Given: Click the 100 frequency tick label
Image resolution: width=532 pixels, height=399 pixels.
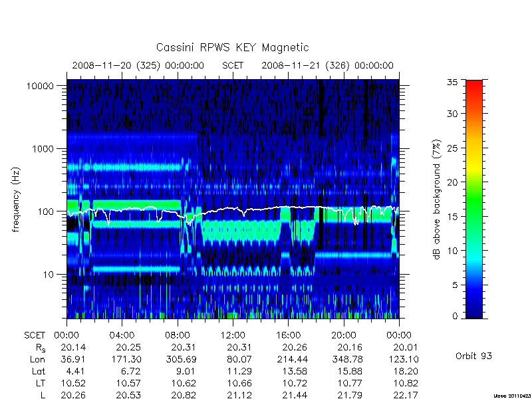Looking at the screenshot, I should pyautogui.click(x=45, y=211).
